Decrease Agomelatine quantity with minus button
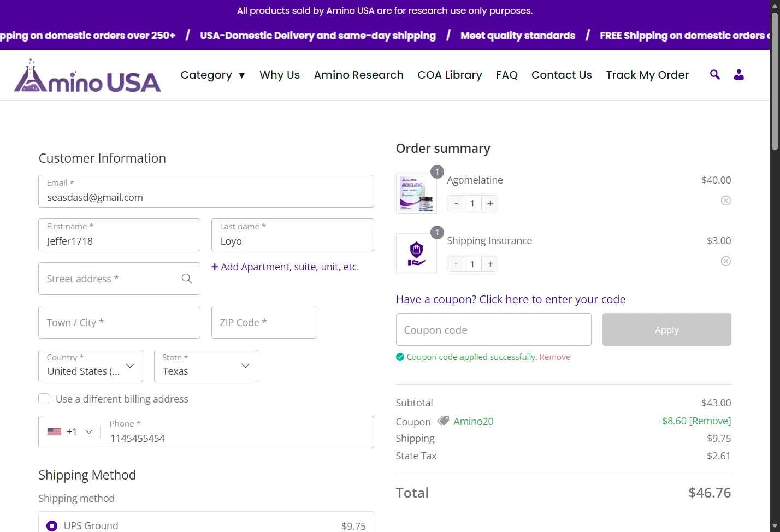Viewport: 780px width, 532px height. pyautogui.click(x=456, y=203)
